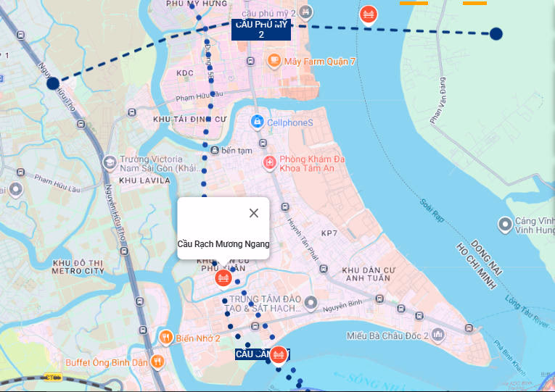Screen dimensions: 555x392
Task: Open the Buffet Ông Bình Dân restaurant icon
Action: click(157, 362)
